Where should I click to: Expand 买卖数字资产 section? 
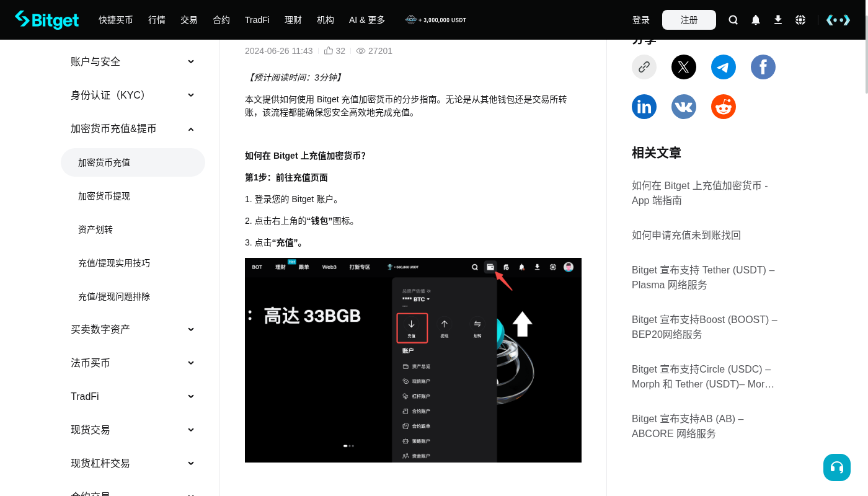tap(133, 329)
